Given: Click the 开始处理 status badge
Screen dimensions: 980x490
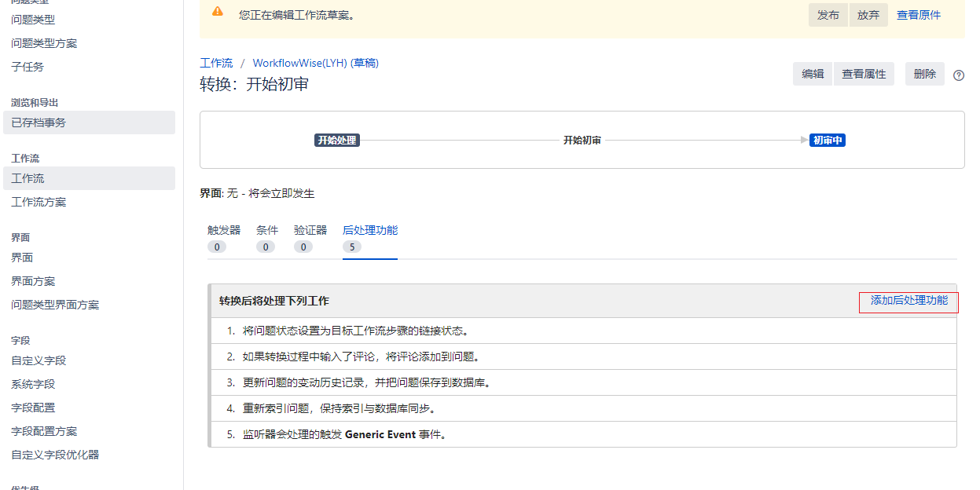Looking at the screenshot, I should coord(337,141).
